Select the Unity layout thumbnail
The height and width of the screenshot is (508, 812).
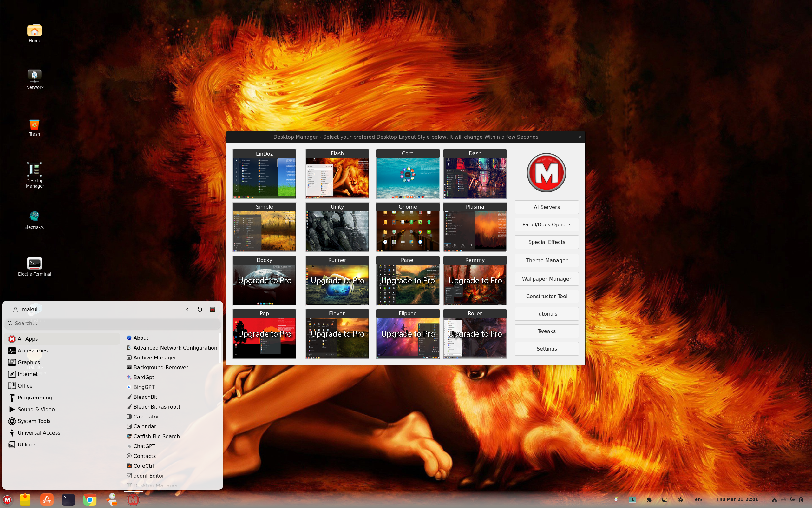point(337,227)
